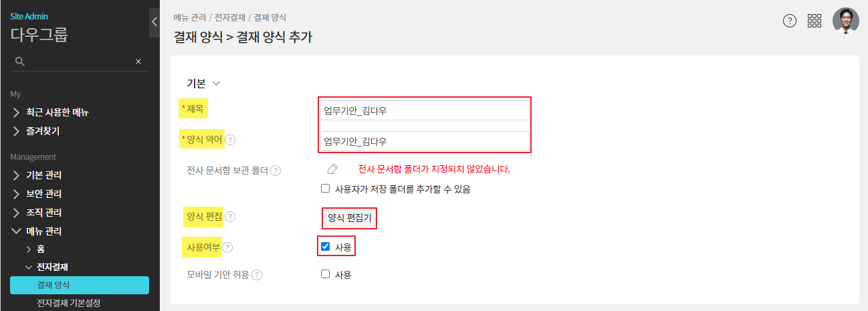Clear sidebar search with the X icon

[x=138, y=62]
